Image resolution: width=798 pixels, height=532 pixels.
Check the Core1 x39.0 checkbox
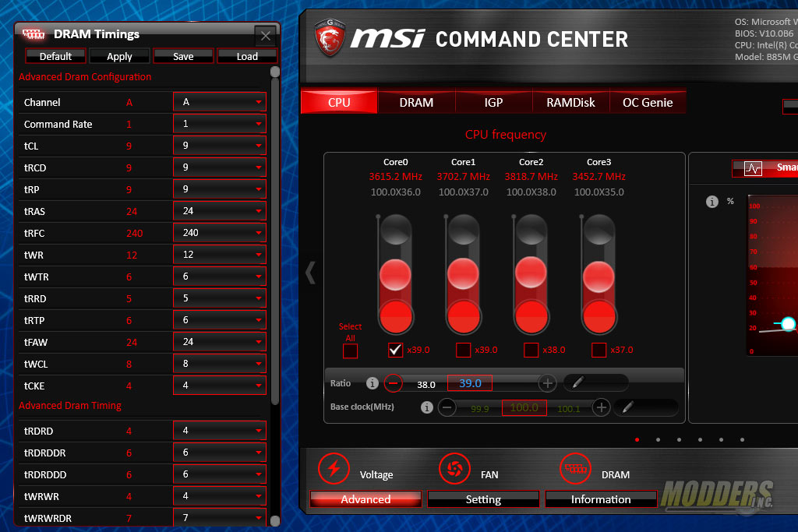[x=463, y=350]
